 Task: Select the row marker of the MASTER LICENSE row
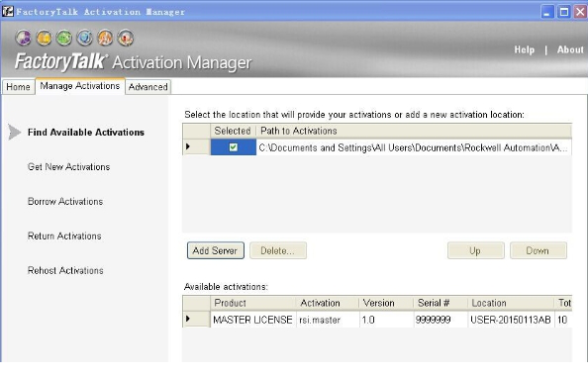(x=197, y=319)
